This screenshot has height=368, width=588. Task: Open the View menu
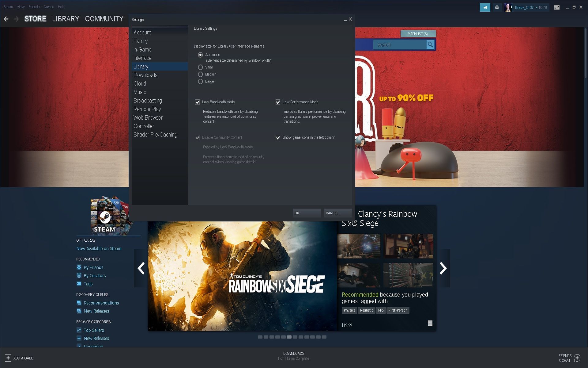[21, 7]
